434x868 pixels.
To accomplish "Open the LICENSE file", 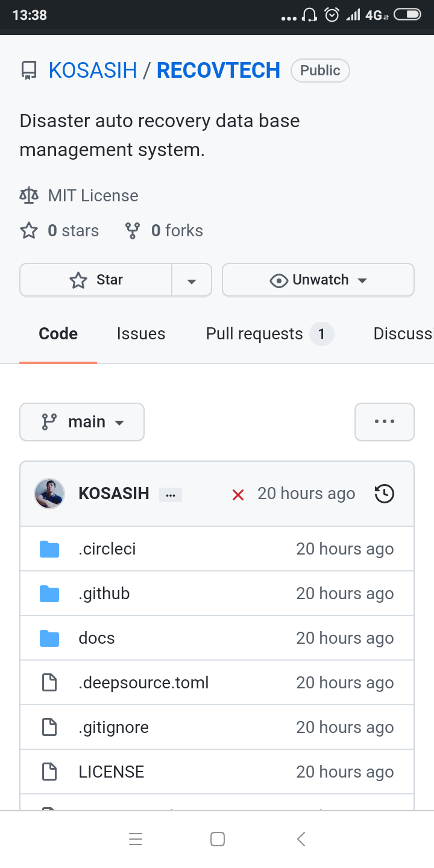I will click(x=112, y=772).
